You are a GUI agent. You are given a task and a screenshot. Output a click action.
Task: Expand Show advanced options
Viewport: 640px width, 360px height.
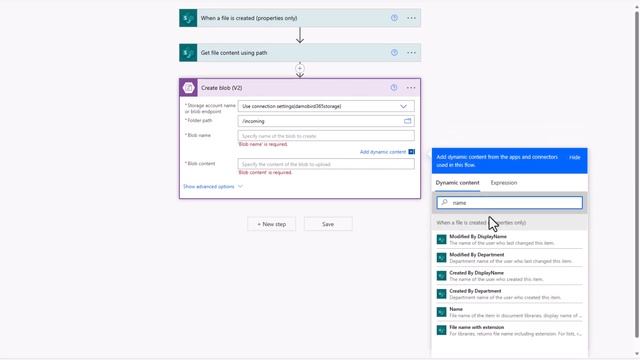click(x=213, y=187)
